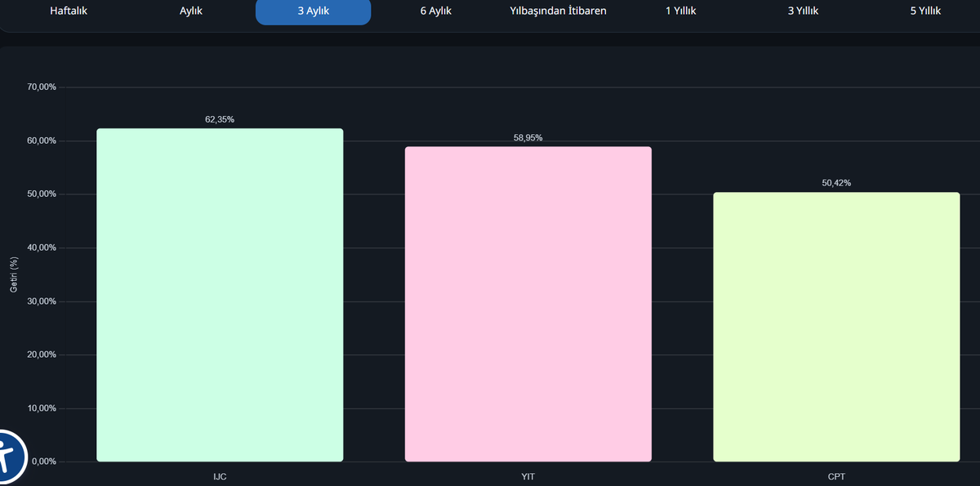Screen dimensions: 980x486
Task: Click the 40,00% axis tick label
Action: 41,247
